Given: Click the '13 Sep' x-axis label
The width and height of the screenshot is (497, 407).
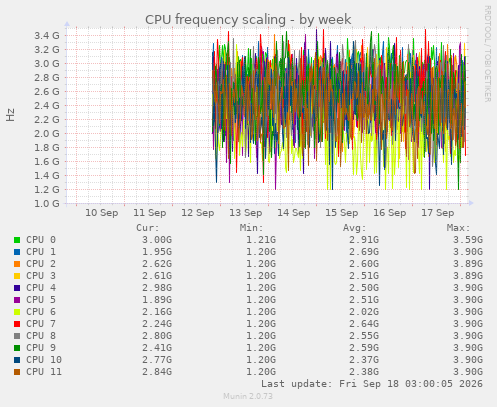Looking at the screenshot, I should click(x=246, y=213).
